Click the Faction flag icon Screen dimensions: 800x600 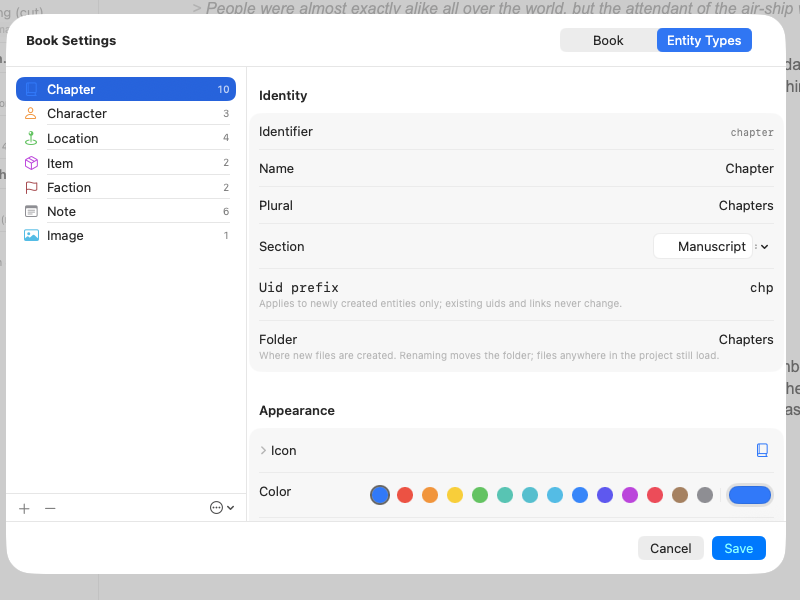coord(31,187)
